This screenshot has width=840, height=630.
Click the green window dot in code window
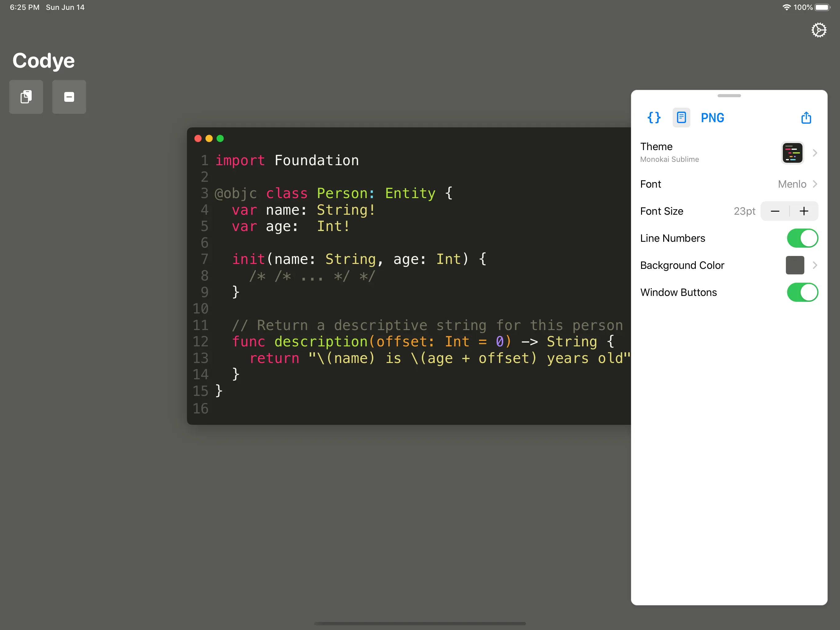pyautogui.click(x=220, y=139)
